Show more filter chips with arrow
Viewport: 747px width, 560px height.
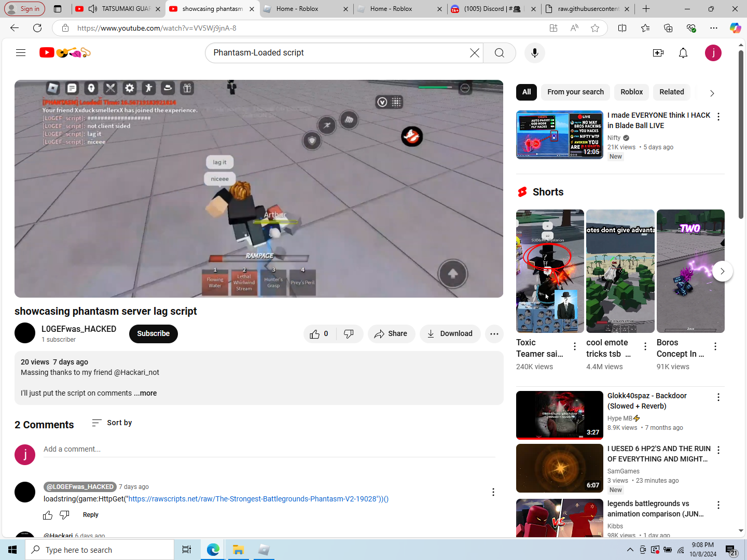click(x=712, y=93)
